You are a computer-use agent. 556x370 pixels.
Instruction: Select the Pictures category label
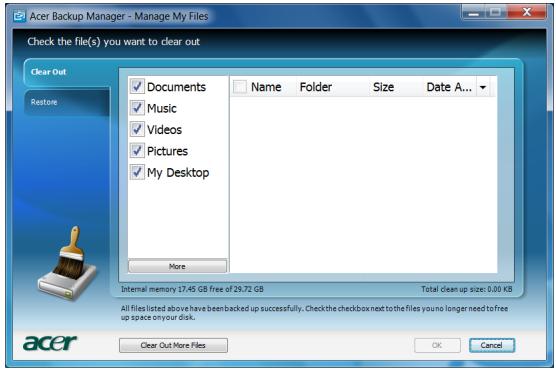(x=167, y=151)
